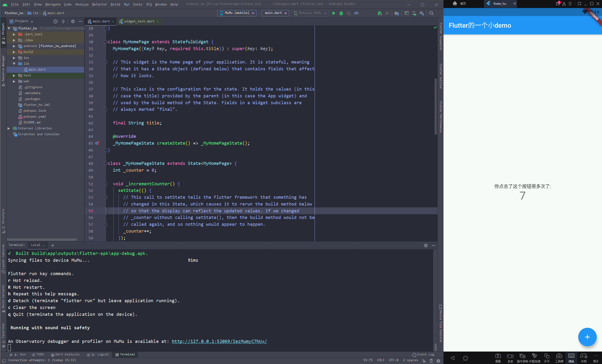This screenshot has height=364, width=602.
Task: Click 操作录制 macro record icon
Action: pos(522,358)
